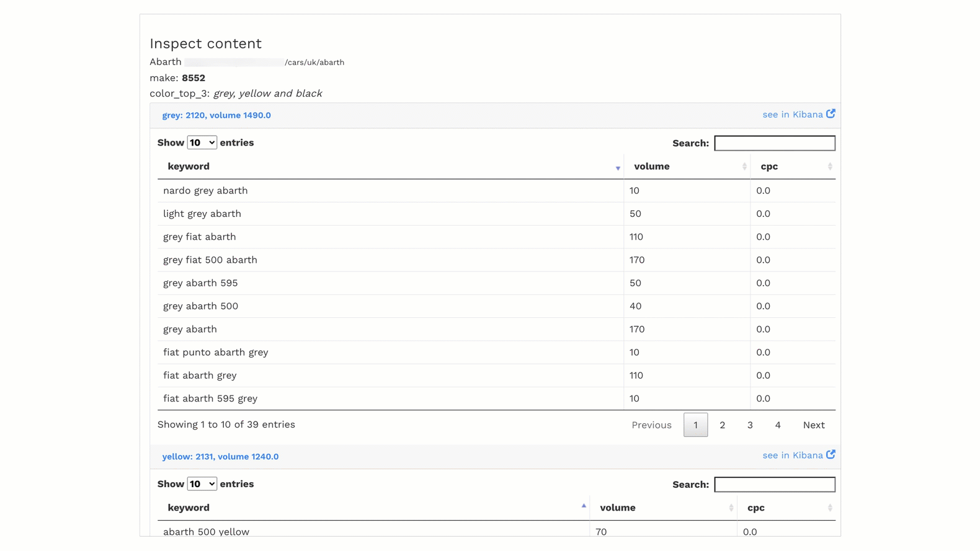Click keyword 'abarth 500 yellow'
This screenshot has width=980, height=551.
207,532
